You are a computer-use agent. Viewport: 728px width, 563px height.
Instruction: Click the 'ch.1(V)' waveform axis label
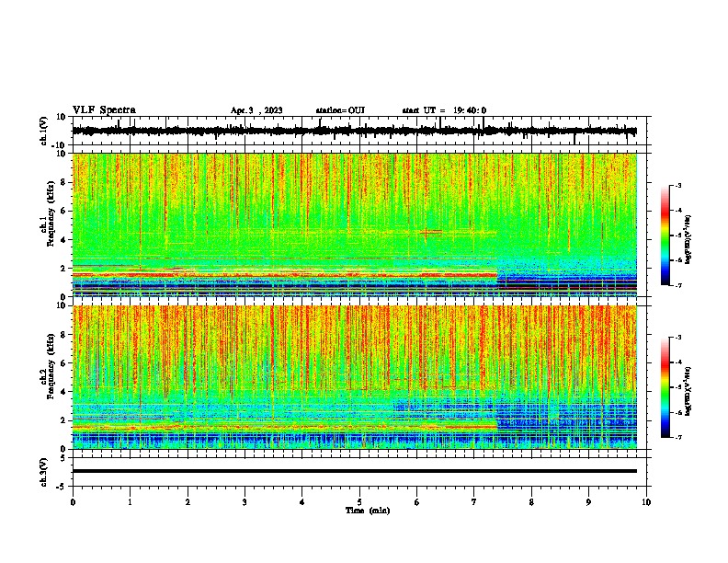pyautogui.click(x=44, y=131)
